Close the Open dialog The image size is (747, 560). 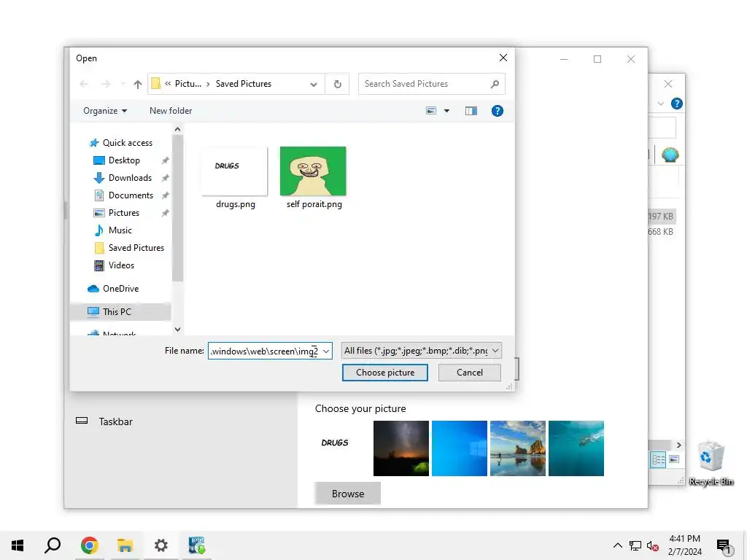coord(503,58)
